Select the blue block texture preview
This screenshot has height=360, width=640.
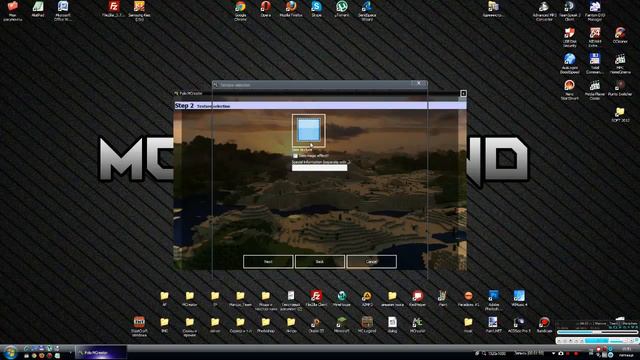click(309, 131)
